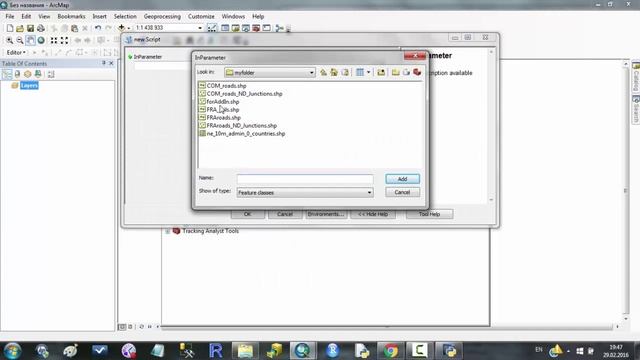Open Google Chrome from the taskbar

click(x=391, y=351)
